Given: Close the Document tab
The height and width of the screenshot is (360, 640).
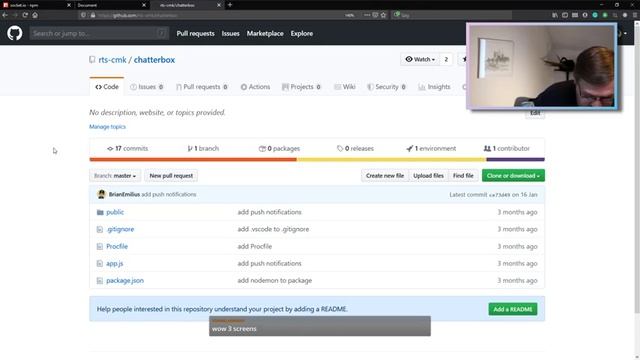Looking at the screenshot, I should coord(144,5).
